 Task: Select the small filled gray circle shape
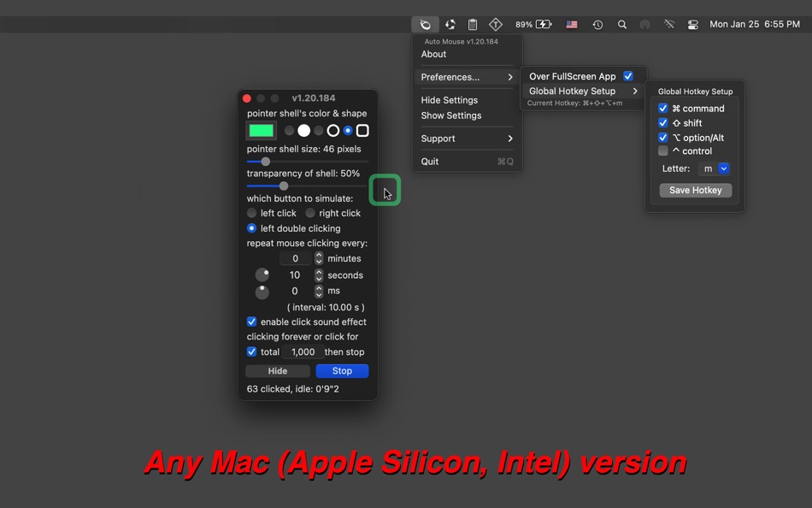click(x=289, y=131)
